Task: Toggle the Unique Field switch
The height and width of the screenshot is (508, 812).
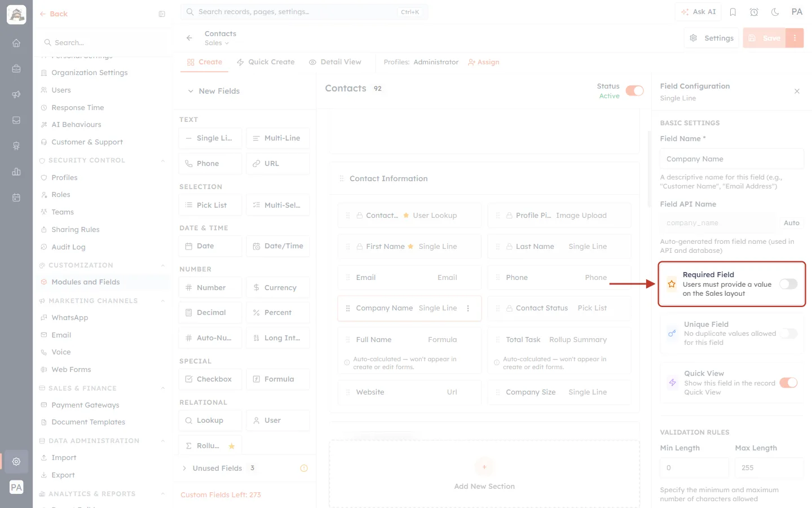Action: (x=788, y=334)
